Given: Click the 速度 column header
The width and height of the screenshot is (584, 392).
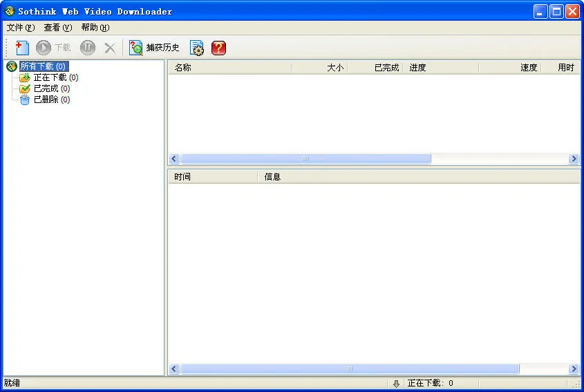Looking at the screenshot, I should click(510, 68).
